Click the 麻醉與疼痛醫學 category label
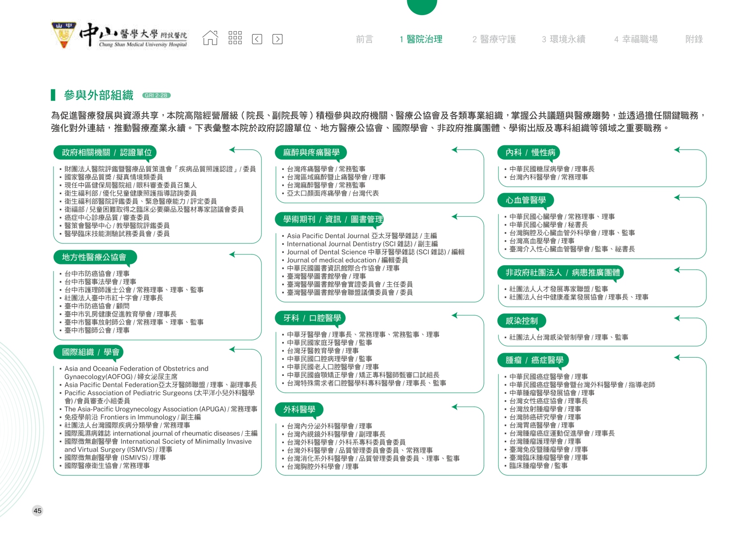The height and width of the screenshot is (535, 756). pyautogui.click(x=311, y=153)
